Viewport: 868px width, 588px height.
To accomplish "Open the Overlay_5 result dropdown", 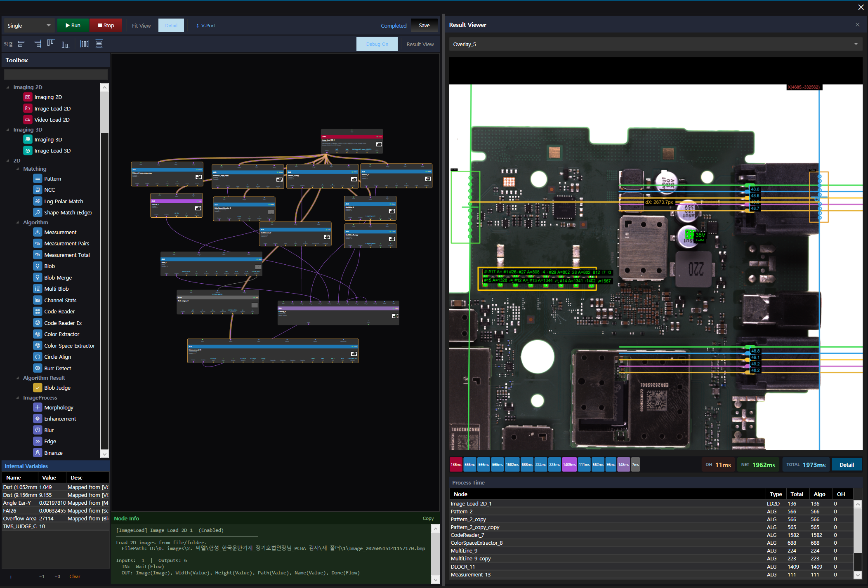I will (656, 44).
